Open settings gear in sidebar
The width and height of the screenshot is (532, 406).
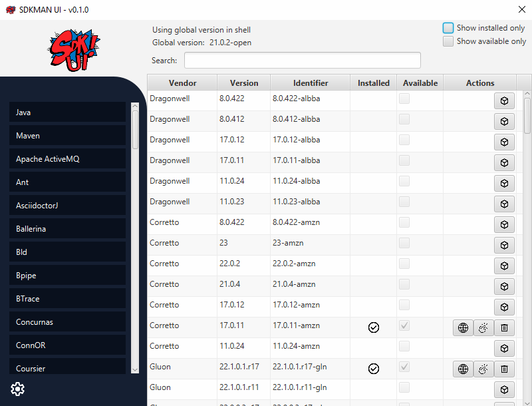[x=18, y=389]
